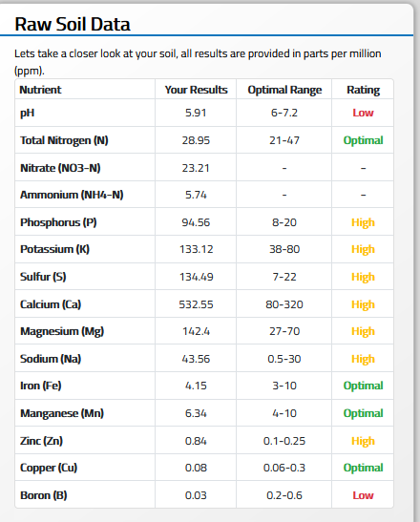
Task: Select Calcium (Ca) result 532.55
Action: pyautogui.click(x=196, y=304)
